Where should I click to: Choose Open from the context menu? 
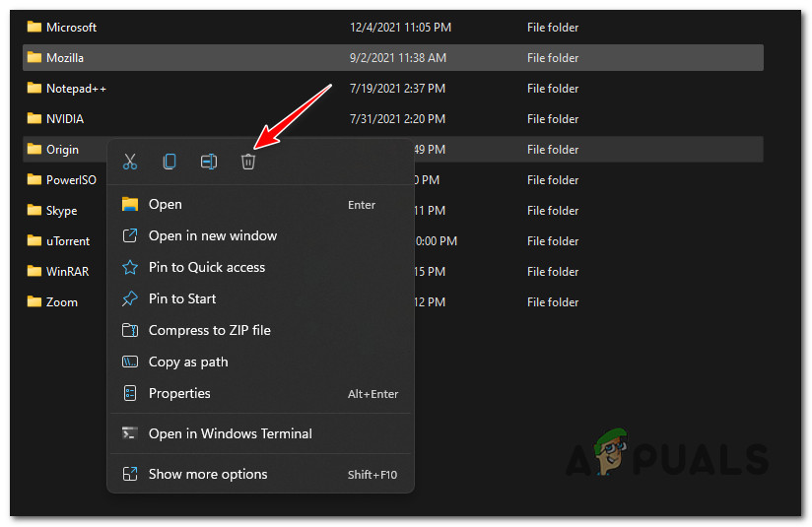click(260, 205)
